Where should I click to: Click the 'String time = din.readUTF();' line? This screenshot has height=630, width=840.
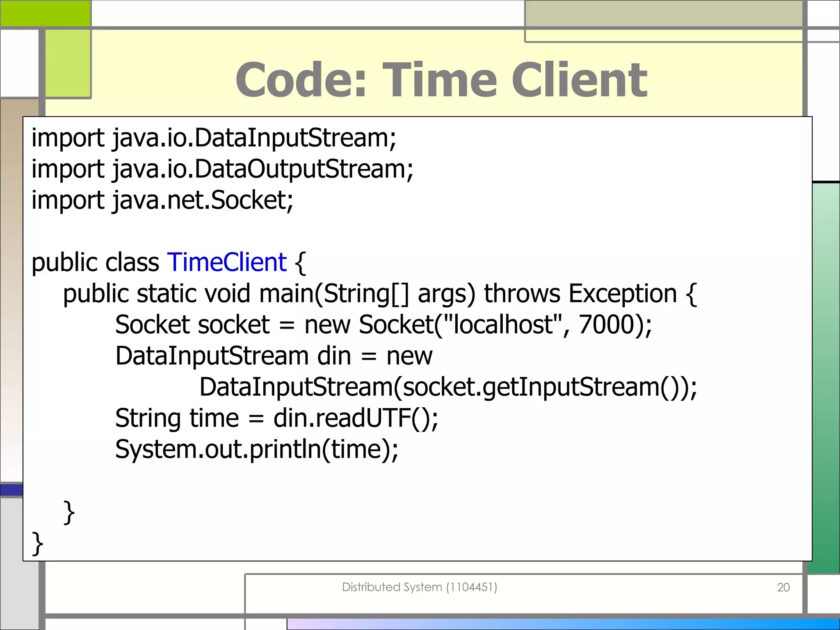click(x=276, y=418)
